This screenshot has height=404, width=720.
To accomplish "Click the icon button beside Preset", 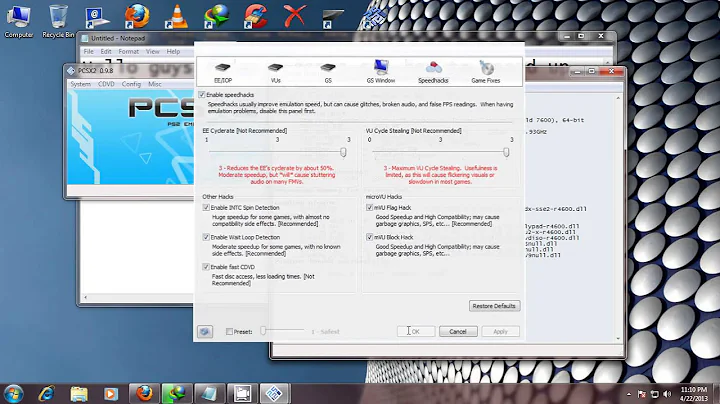I will pos(205,331).
